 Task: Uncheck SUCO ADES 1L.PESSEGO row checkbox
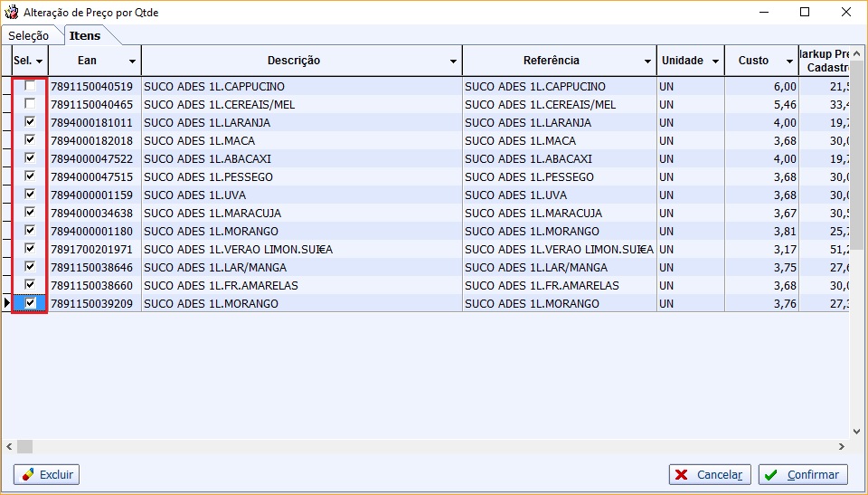tap(31, 176)
